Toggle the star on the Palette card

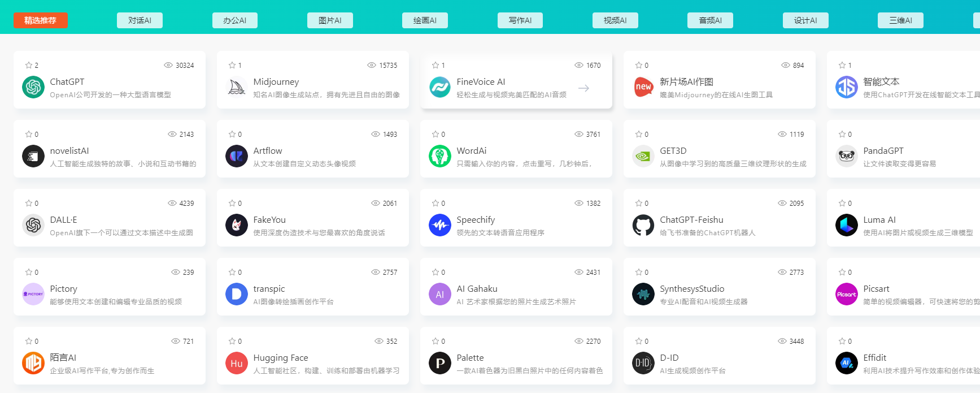click(x=435, y=341)
